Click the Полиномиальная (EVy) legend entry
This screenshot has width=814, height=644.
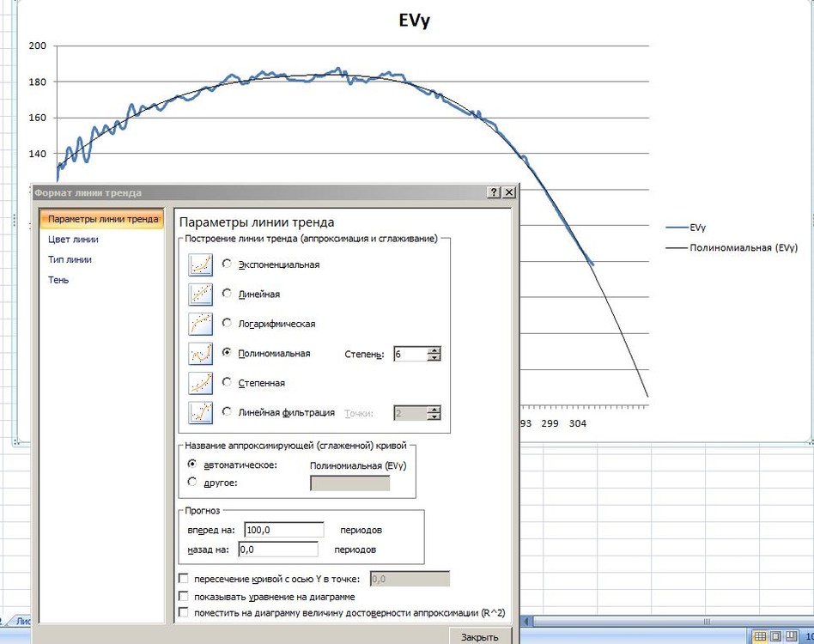coord(732,248)
